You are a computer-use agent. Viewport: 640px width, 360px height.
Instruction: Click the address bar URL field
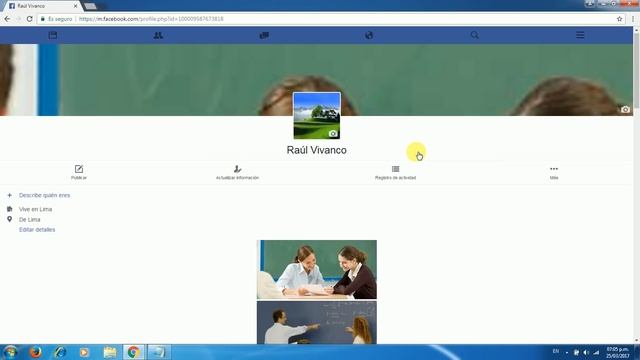(327, 19)
